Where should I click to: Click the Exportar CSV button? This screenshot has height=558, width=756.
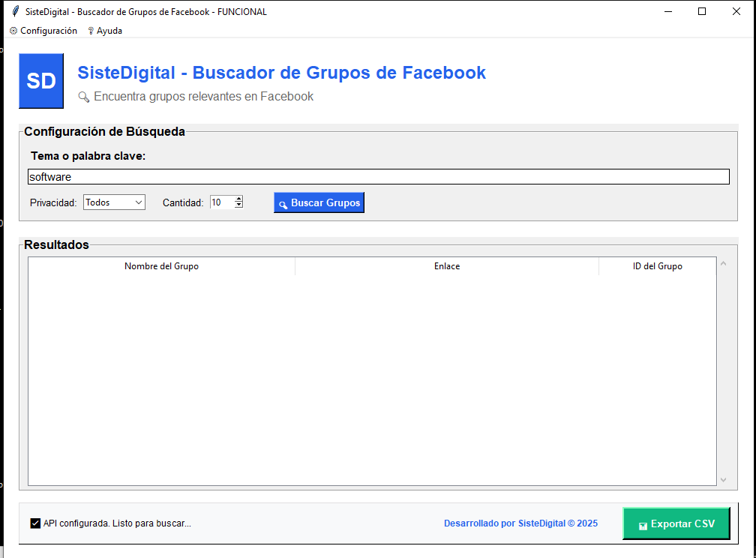point(676,523)
